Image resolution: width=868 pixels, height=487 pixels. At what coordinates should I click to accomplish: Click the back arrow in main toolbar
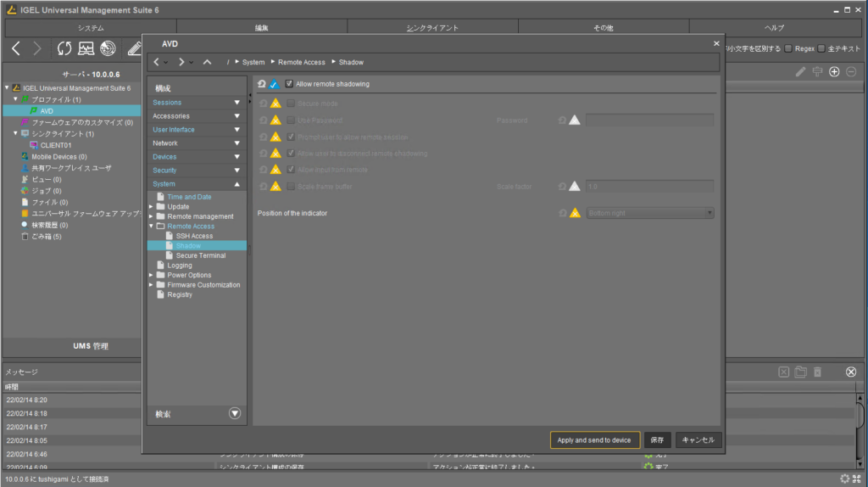point(16,48)
